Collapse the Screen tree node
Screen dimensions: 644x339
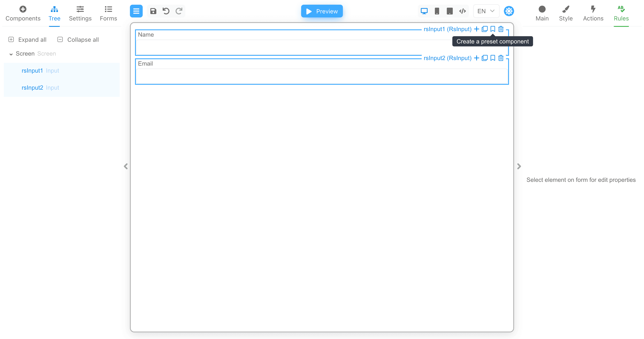click(11, 54)
